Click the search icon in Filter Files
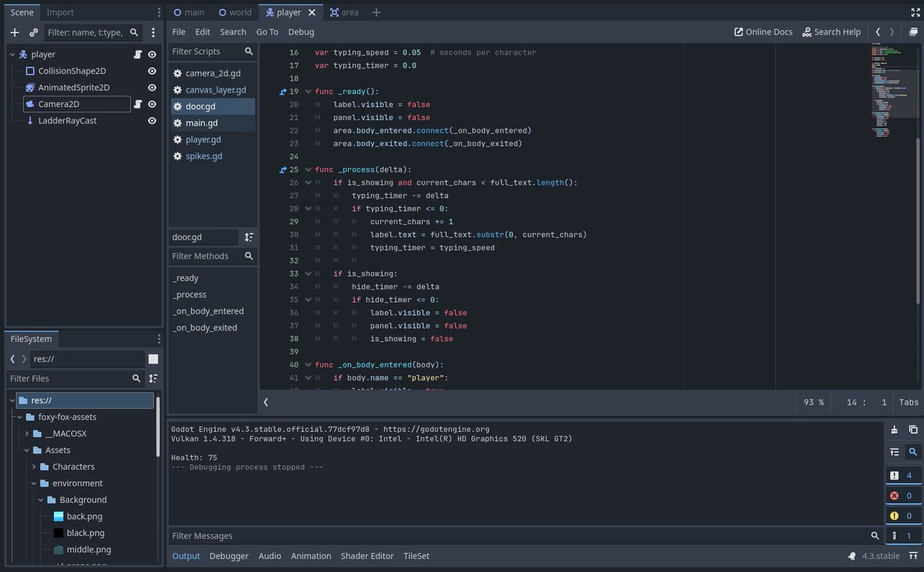 (x=136, y=379)
